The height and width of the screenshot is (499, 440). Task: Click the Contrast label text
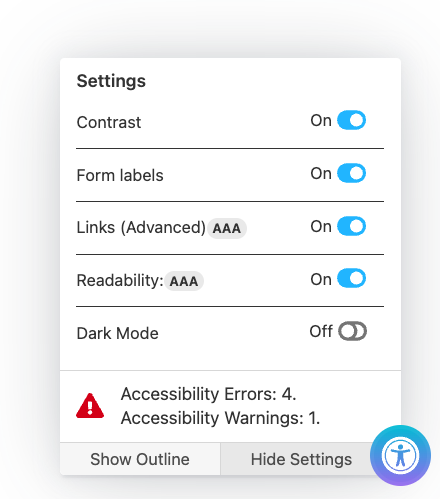click(x=109, y=122)
